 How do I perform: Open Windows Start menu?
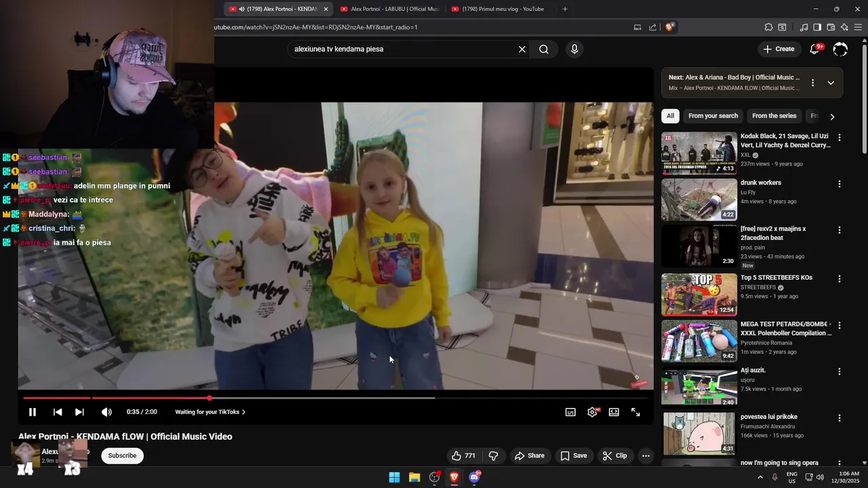pyautogui.click(x=394, y=477)
